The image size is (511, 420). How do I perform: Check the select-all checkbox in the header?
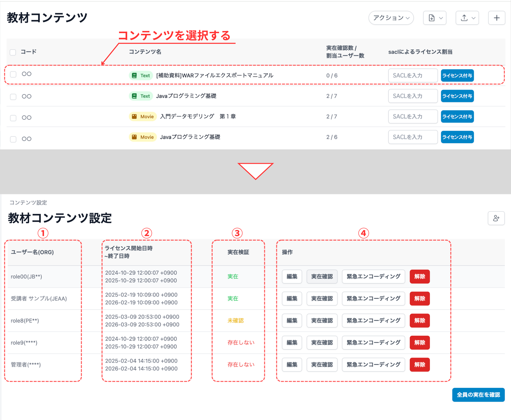pos(13,52)
